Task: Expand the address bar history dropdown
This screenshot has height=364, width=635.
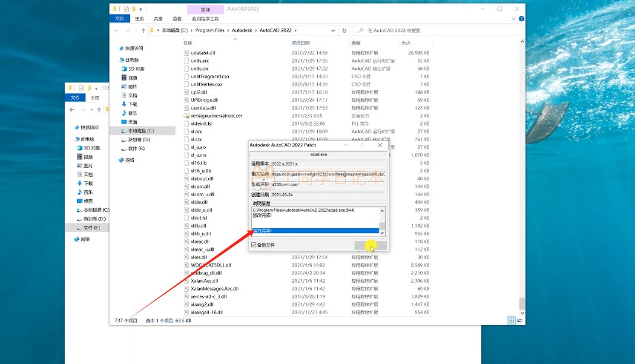Action: 336,30
